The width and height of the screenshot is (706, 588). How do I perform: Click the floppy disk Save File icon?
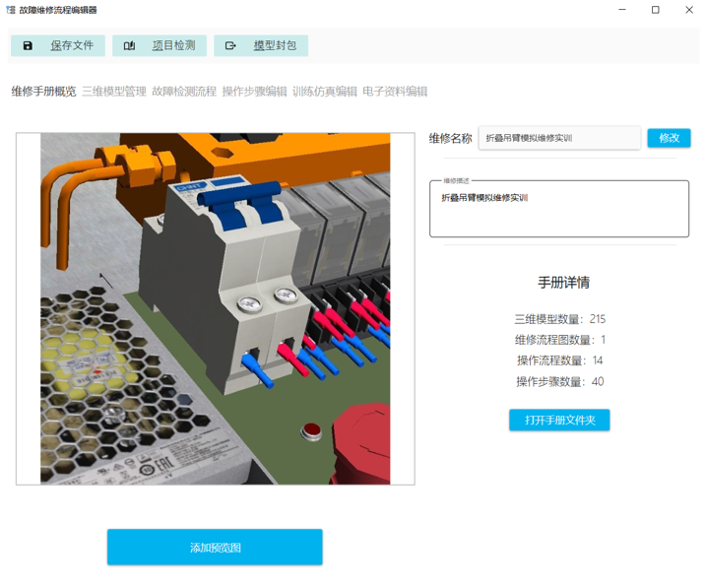click(28, 46)
